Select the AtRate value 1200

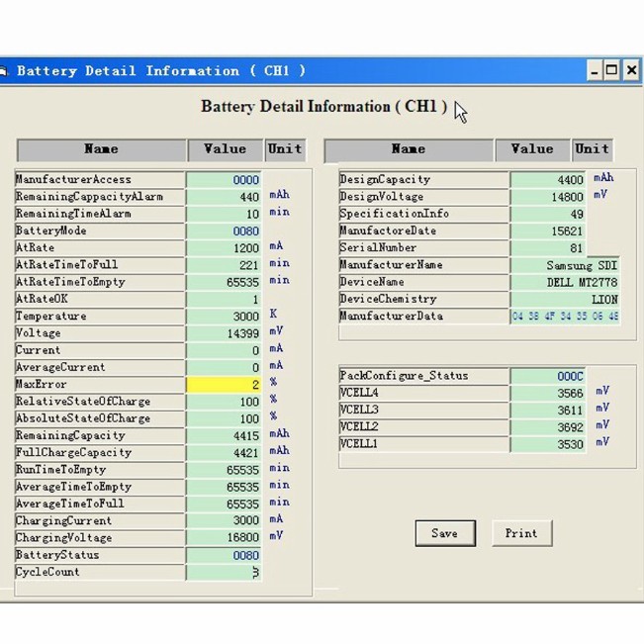click(x=224, y=248)
